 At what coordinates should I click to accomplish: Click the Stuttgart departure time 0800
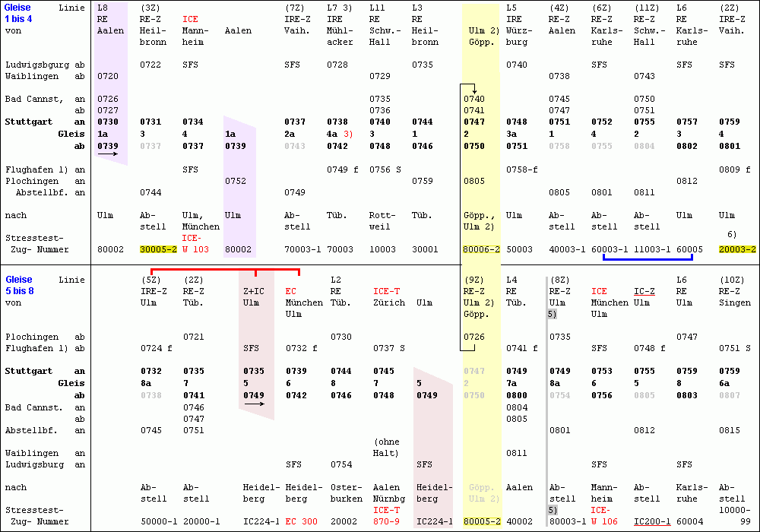(517, 395)
